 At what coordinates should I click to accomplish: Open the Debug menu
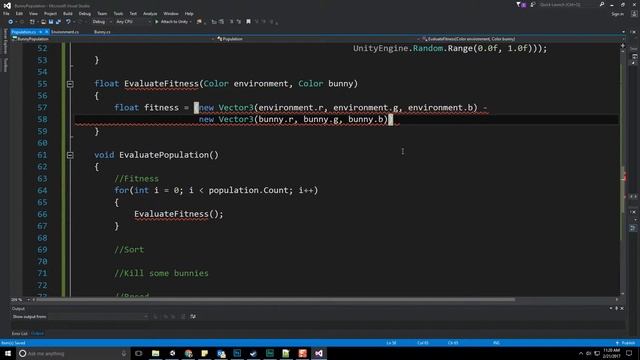(84, 13)
